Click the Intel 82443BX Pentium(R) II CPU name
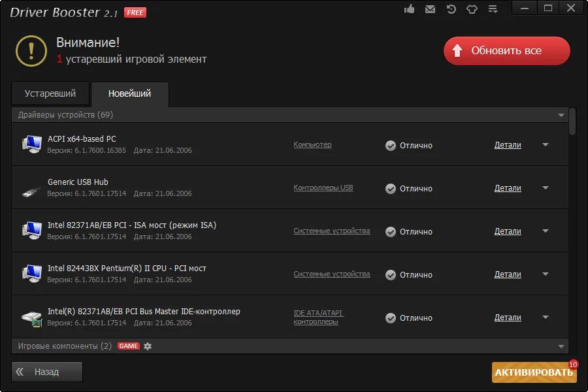Viewport: 588px width, 392px height. click(127, 269)
